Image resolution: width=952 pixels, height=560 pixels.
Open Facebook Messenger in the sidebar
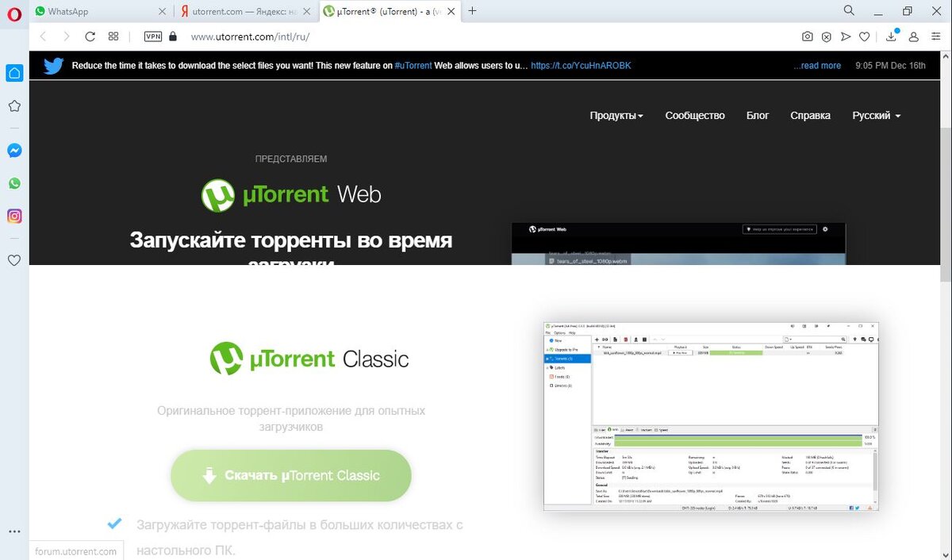[x=14, y=150]
